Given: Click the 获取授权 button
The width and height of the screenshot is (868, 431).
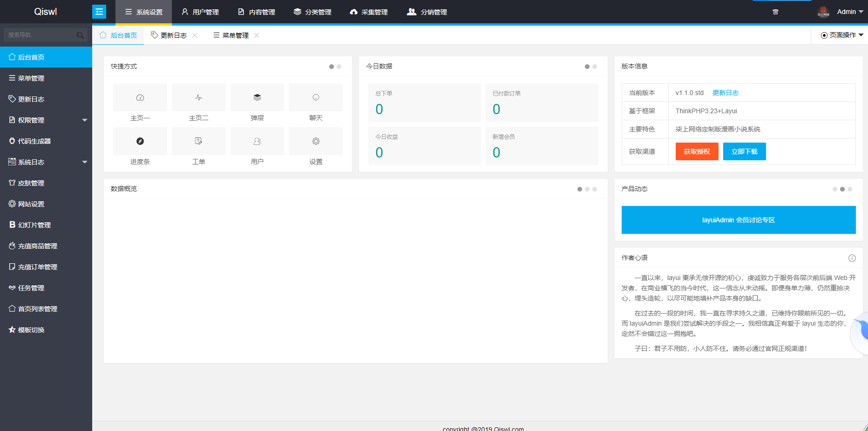Looking at the screenshot, I should click(x=697, y=151).
